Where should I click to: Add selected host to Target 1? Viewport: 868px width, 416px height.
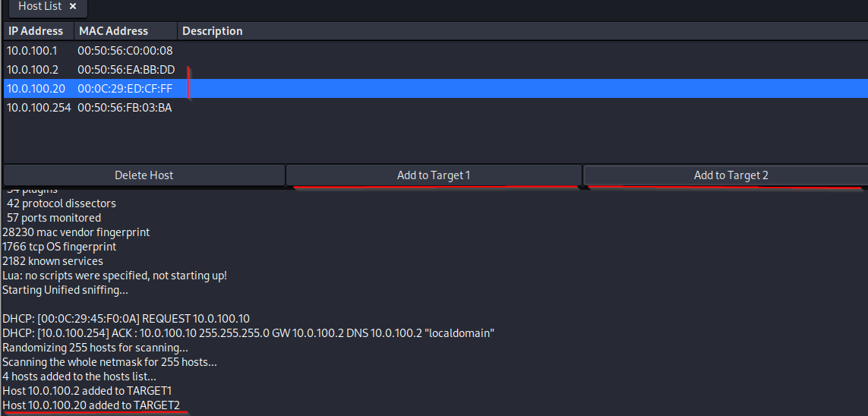[434, 175]
